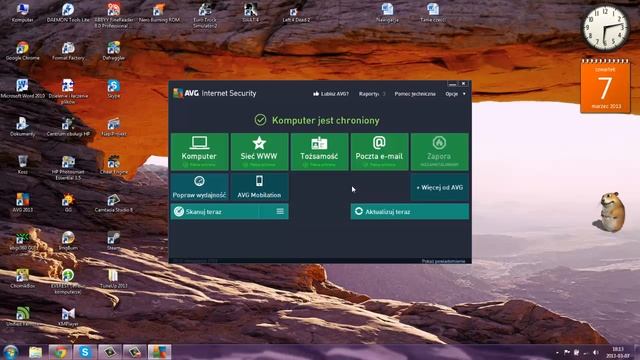640x360 pixels.
Task: Open the GG messenger desktop shortcut
Action: (x=68, y=202)
